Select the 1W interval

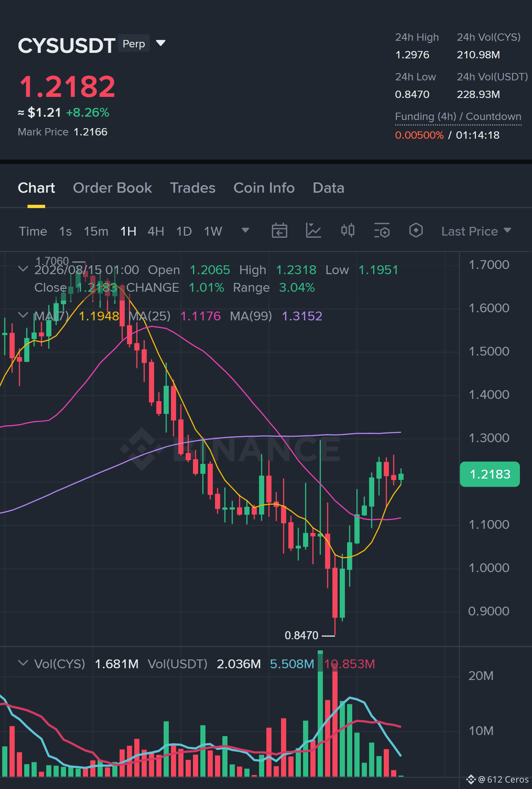(213, 231)
